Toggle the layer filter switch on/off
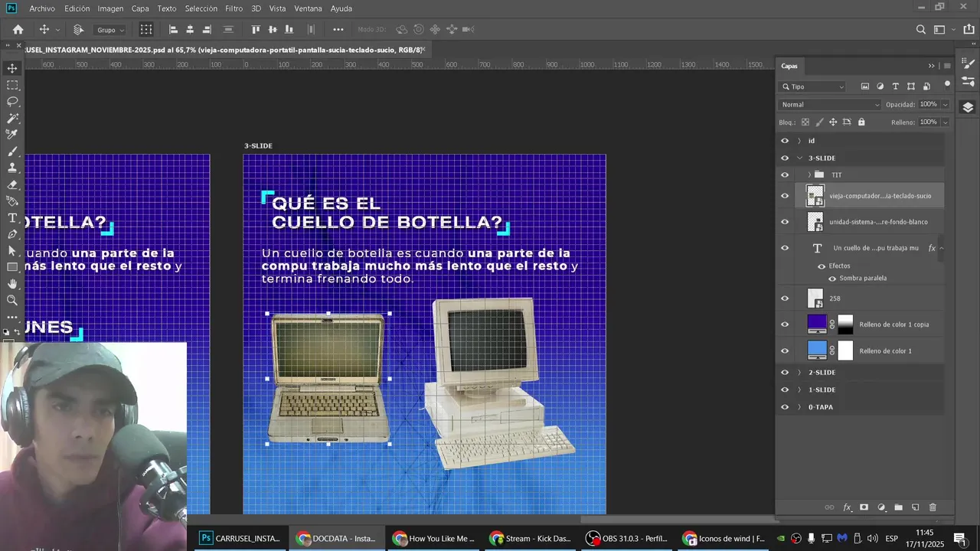The image size is (980, 551). click(947, 84)
